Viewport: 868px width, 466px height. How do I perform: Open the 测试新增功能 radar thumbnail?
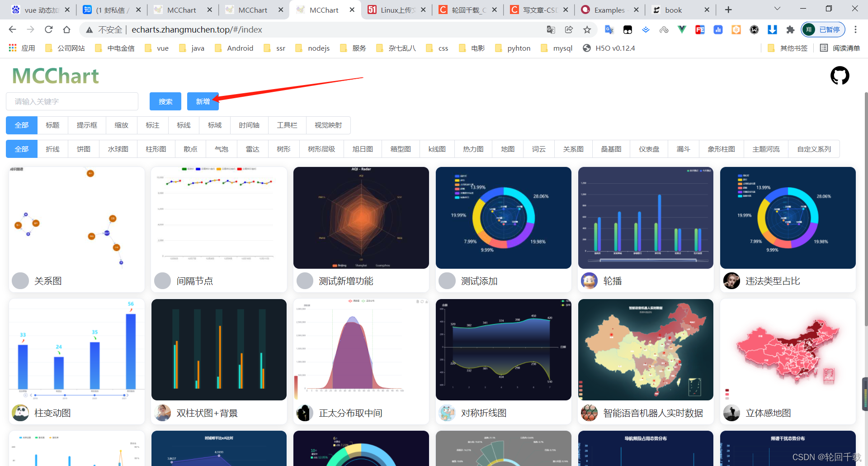point(361,218)
